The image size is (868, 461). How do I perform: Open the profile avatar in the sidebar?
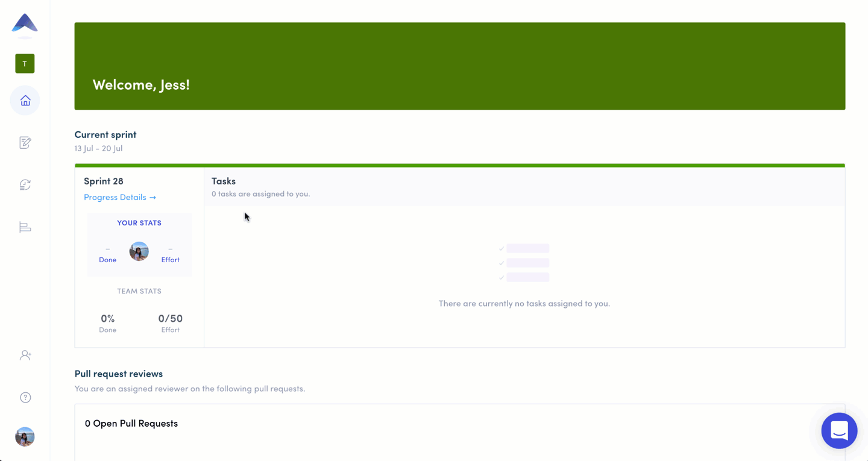pos(25,436)
